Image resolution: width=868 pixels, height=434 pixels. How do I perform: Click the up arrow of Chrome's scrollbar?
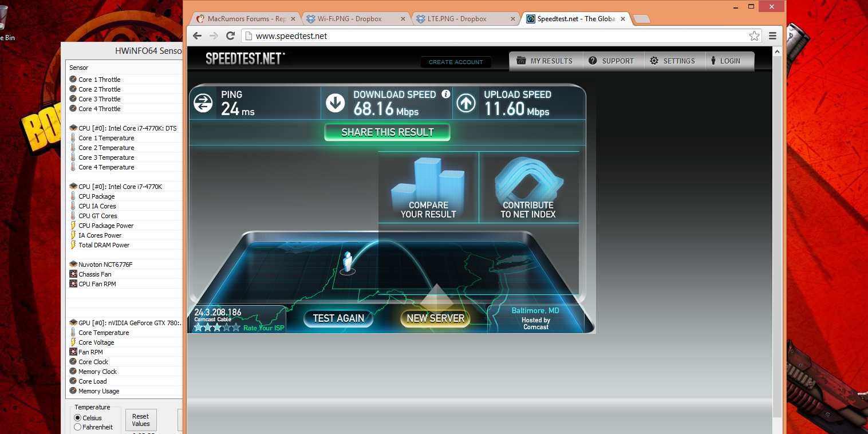[778, 52]
